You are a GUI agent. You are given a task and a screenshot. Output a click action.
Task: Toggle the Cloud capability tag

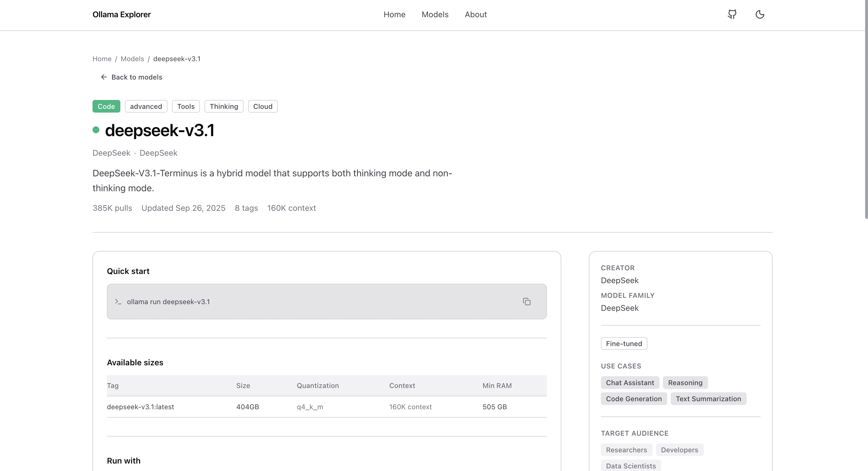[263, 106]
